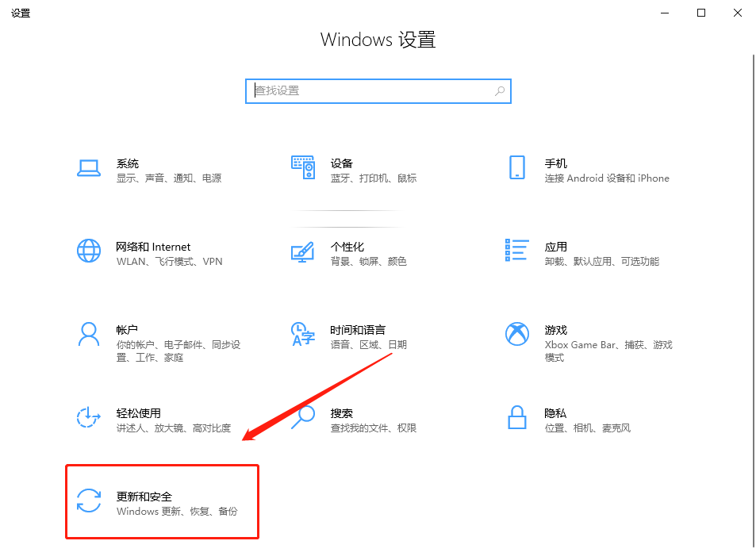Maximize the 设置 window
The width and height of the screenshot is (756, 560).
701,13
